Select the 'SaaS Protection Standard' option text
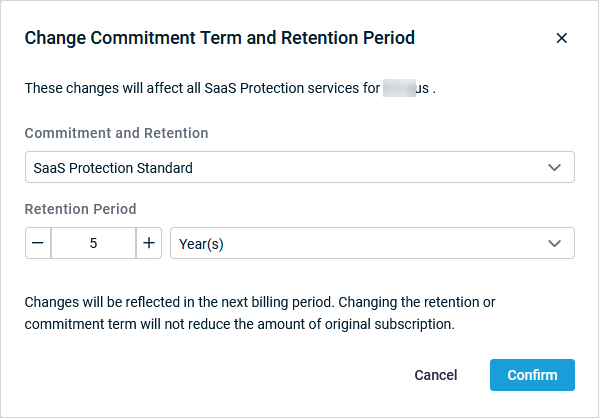Viewport: 599px width, 418px height. 113,168
